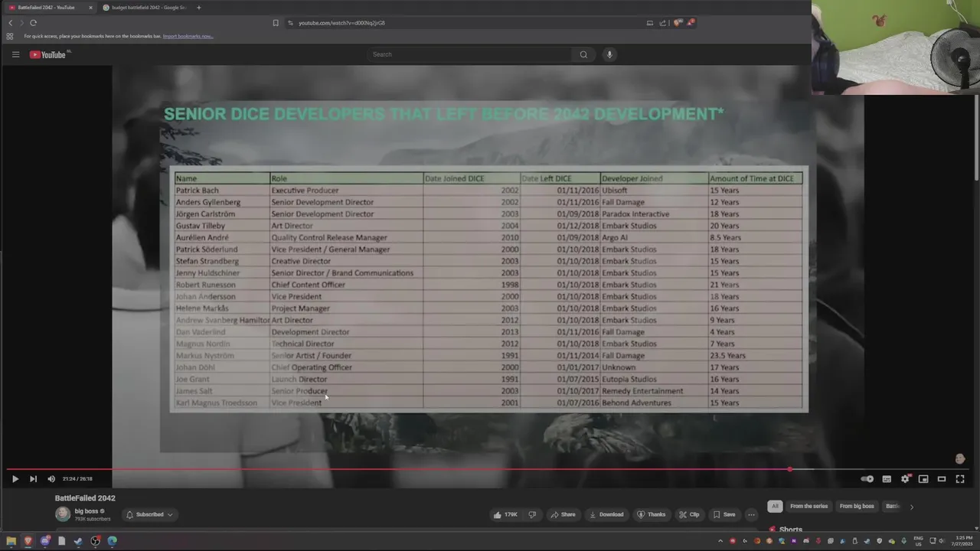Go to YouTube home via logo
Screen dimensions: 980x551
47,54
